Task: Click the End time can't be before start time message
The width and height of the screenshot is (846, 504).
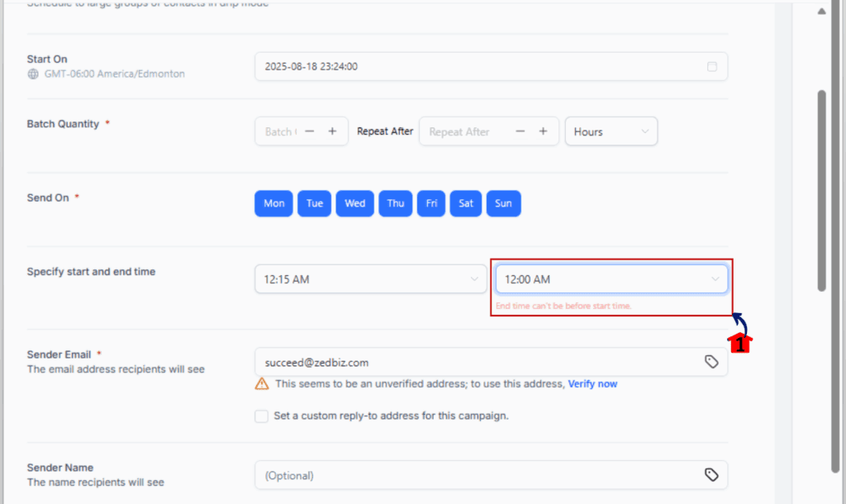Action: (x=563, y=306)
